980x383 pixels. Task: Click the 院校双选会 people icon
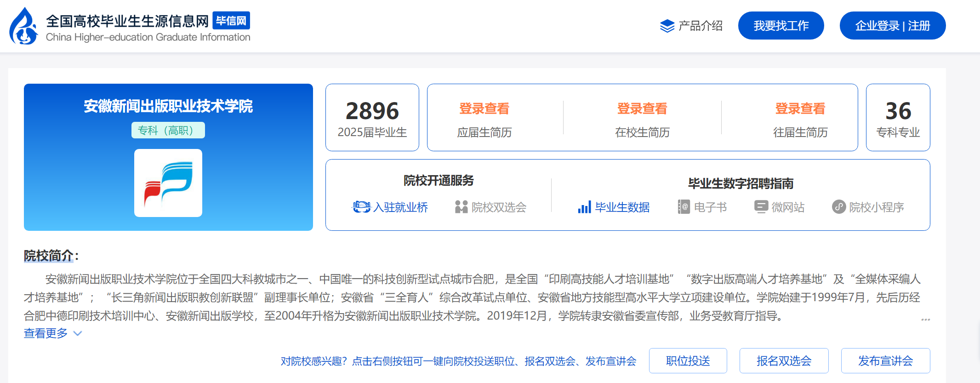[x=461, y=207]
